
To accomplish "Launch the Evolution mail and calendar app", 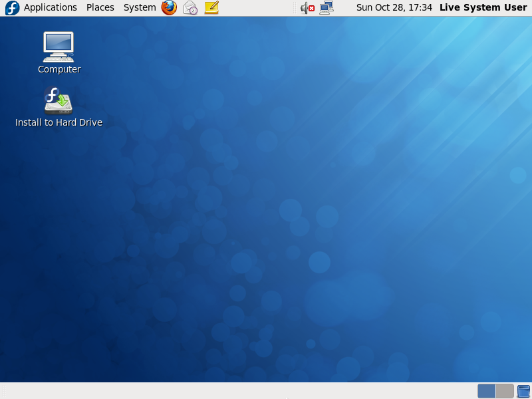I will tap(190, 8).
